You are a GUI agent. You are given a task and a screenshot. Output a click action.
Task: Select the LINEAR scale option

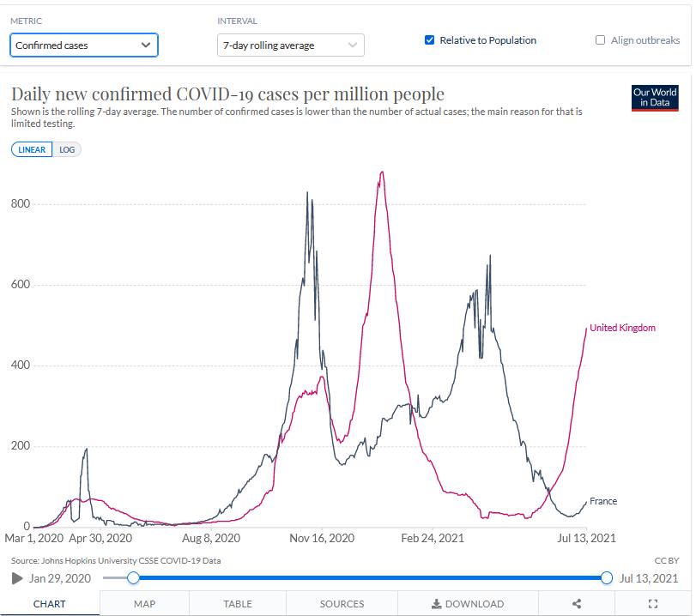pos(32,149)
